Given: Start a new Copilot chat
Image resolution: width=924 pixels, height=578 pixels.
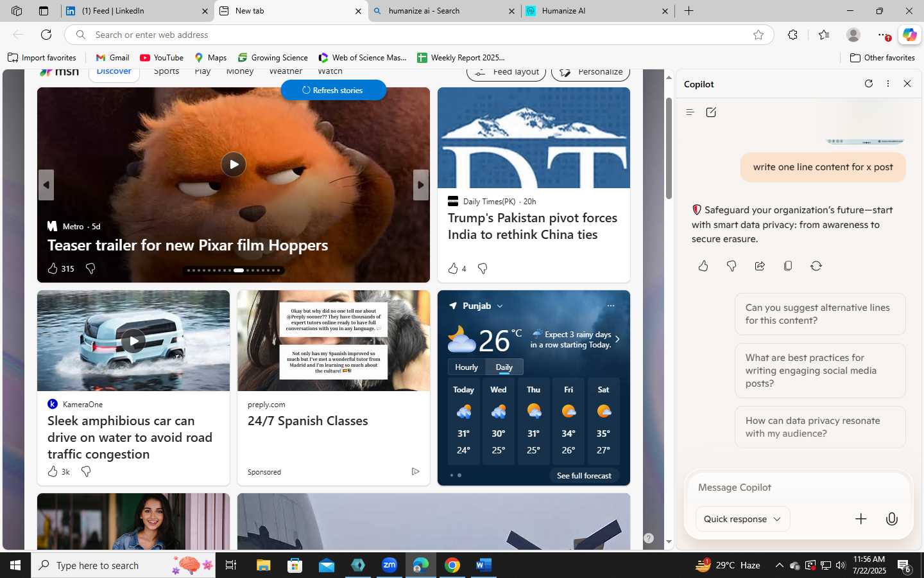Looking at the screenshot, I should pyautogui.click(x=711, y=112).
